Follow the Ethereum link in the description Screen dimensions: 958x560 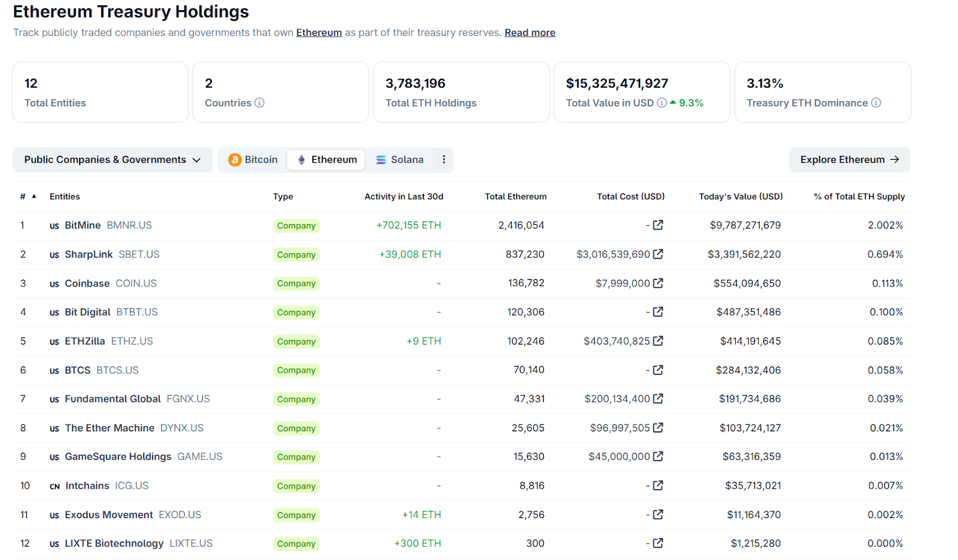coord(319,32)
